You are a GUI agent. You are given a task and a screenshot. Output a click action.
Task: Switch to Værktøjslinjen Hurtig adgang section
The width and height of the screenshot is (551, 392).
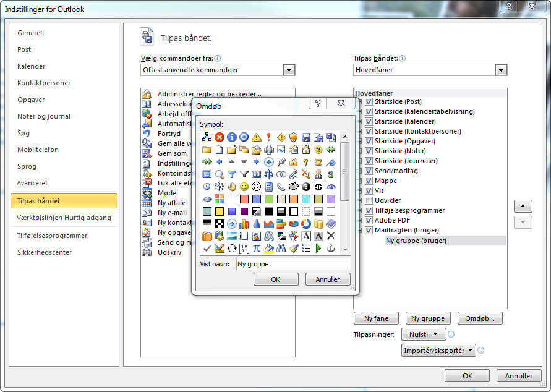click(64, 218)
